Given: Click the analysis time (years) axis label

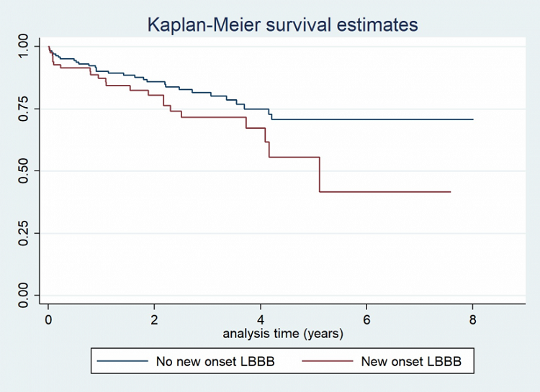Looking at the screenshot, I should pyautogui.click(x=282, y=334).
